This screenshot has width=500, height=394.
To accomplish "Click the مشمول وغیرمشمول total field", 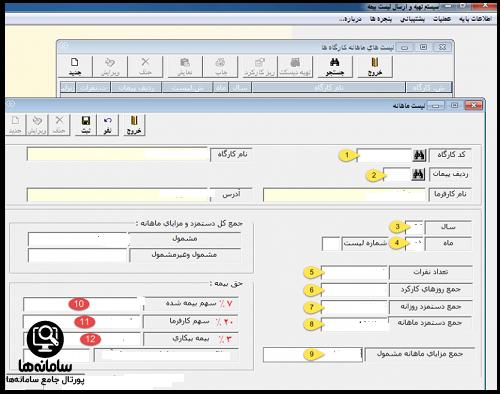I will (x=78, y=256).
